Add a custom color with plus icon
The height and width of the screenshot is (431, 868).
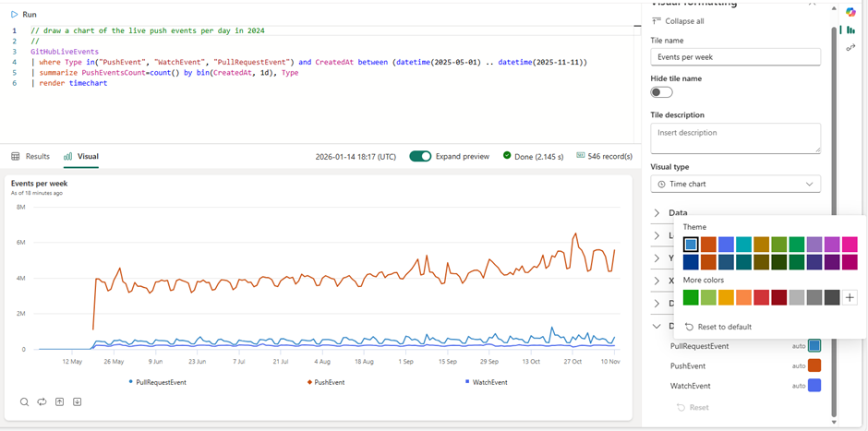click(x=850, y=297)
